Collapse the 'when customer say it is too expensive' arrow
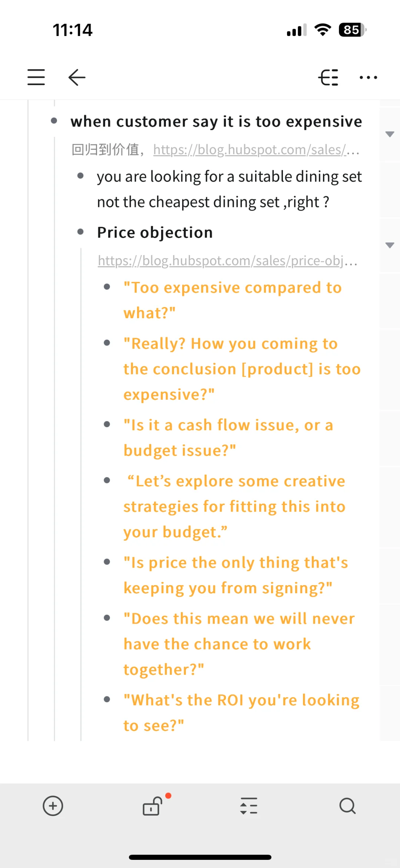The width and height of the screenshot is (400, 868). click(x=390, y=134)
